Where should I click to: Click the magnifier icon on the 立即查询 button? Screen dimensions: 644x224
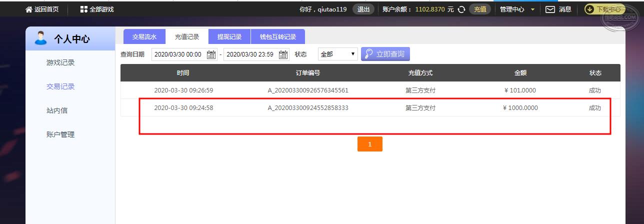tap(368, 54)
